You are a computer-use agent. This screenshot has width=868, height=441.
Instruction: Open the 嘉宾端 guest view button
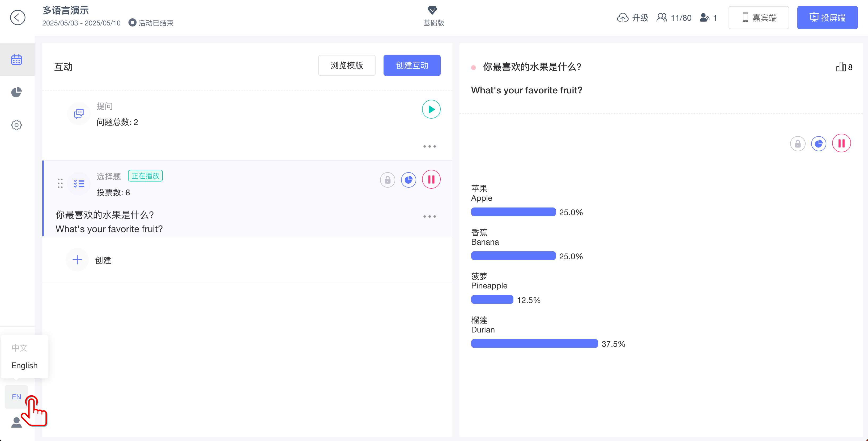(759, 18)
